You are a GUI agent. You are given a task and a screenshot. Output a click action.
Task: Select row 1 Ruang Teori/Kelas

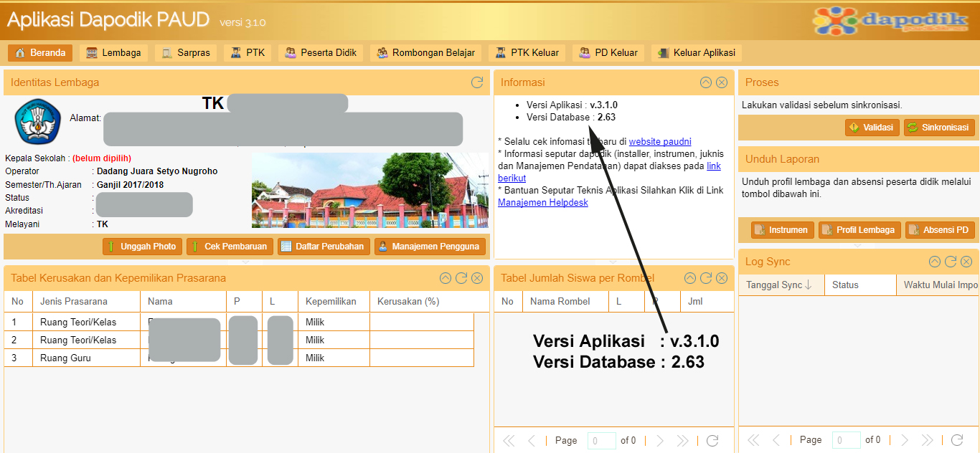[239, 322]
